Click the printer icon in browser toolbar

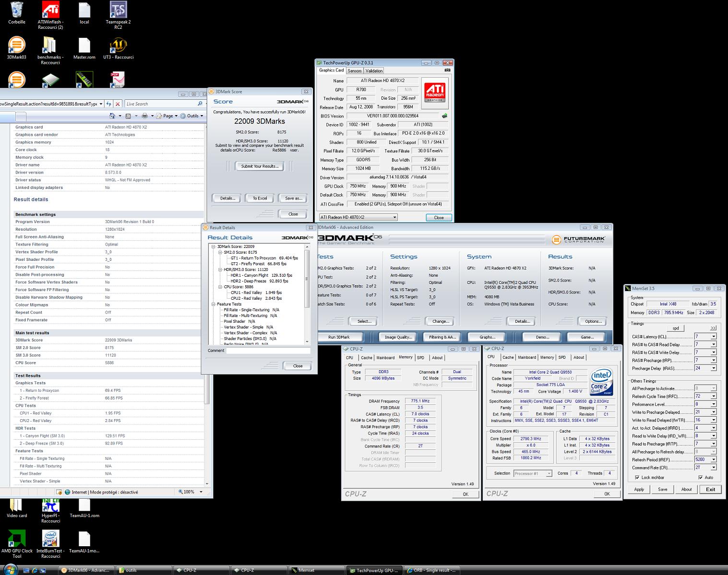(144, 116)
